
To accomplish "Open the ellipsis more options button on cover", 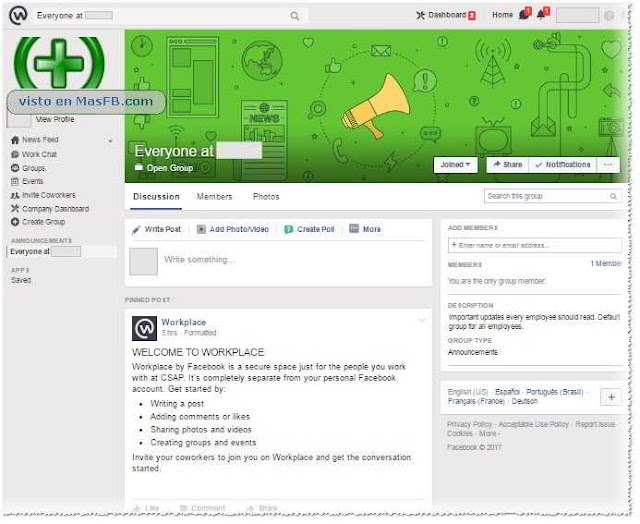I will 608,165.
